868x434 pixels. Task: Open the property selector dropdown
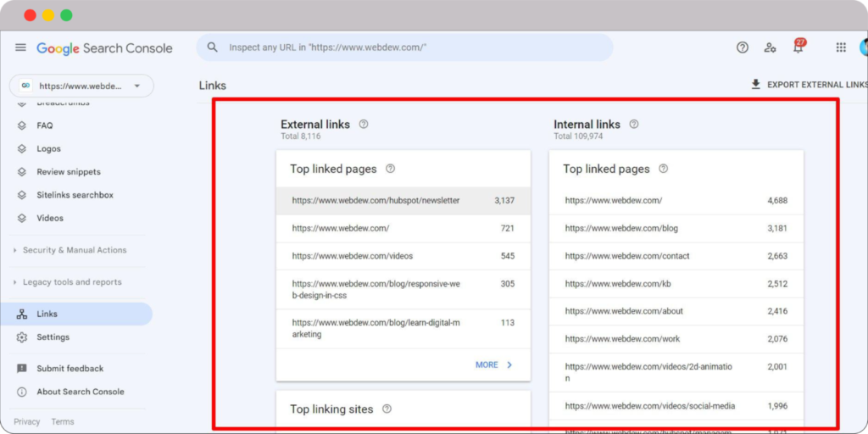tap(81, 86)
